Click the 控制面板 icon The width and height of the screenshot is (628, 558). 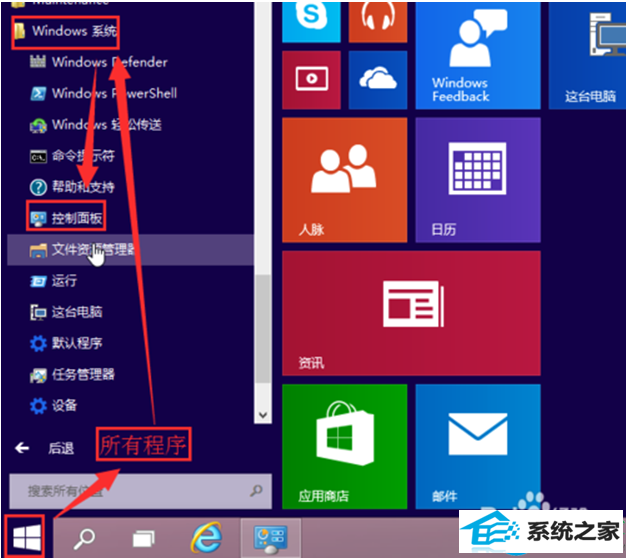[38, 218]
